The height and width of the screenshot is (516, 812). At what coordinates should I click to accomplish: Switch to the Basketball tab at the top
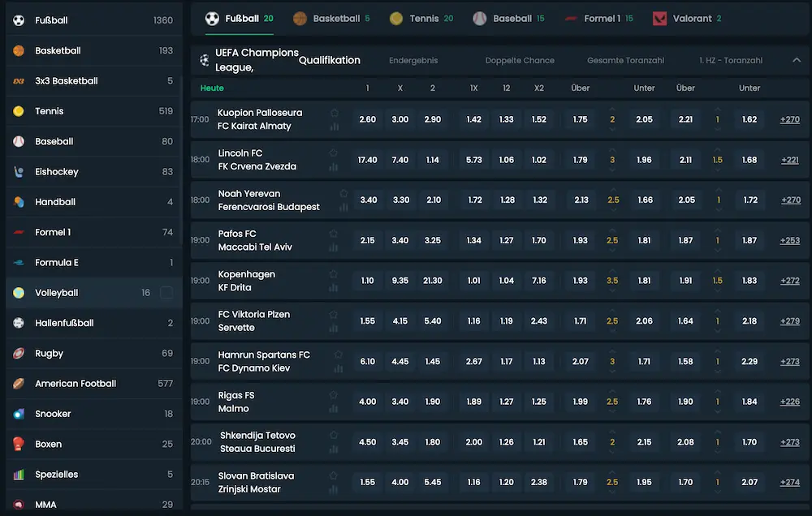[x=331, y=19]
